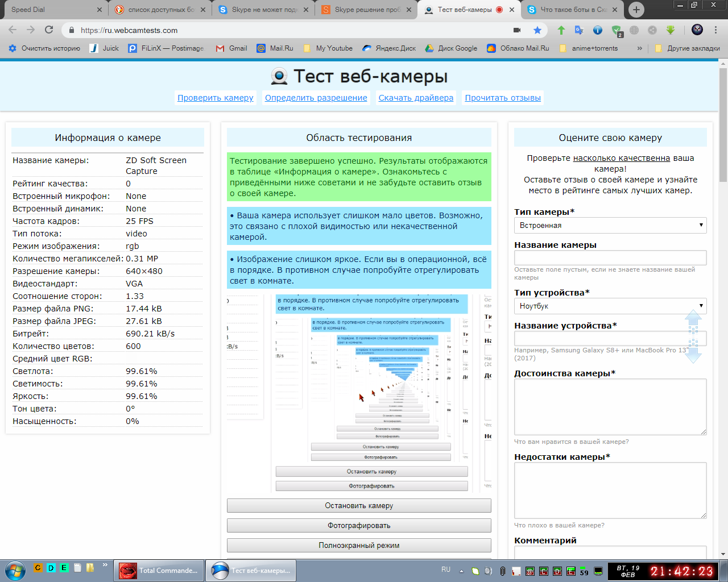
Task: Open the Яндекс.Диск bookmark
Action: [x=390, y=48]
